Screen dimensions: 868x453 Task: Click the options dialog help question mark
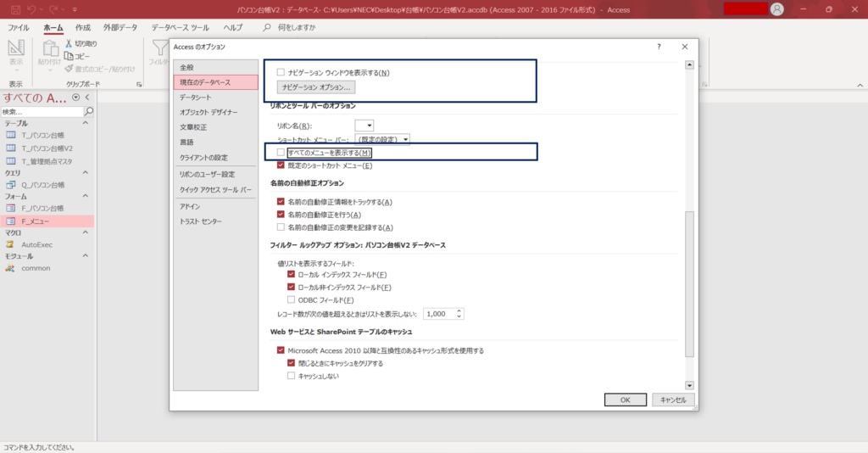click(x=659, y=47)
